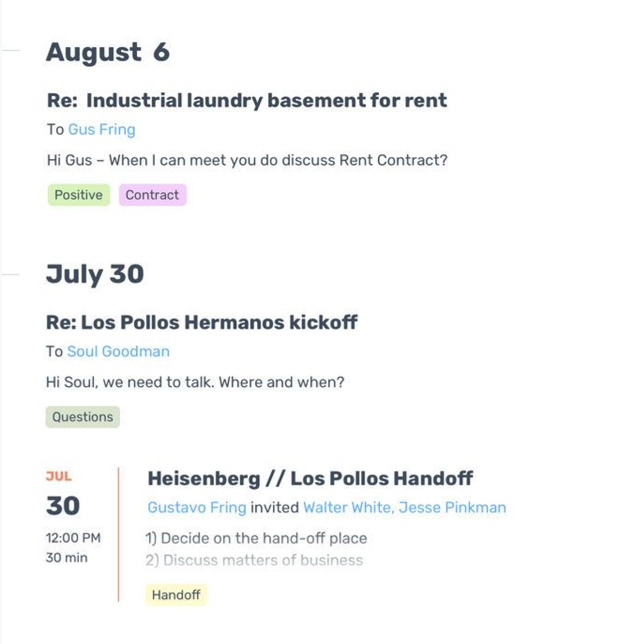Click the Questions tag label
644x644 pixels.
pos(83,417)
